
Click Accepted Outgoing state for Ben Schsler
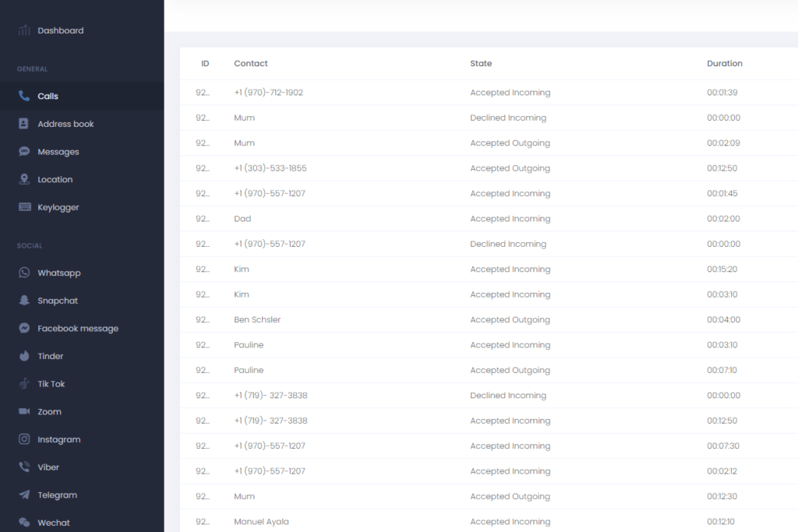(510, 319)
